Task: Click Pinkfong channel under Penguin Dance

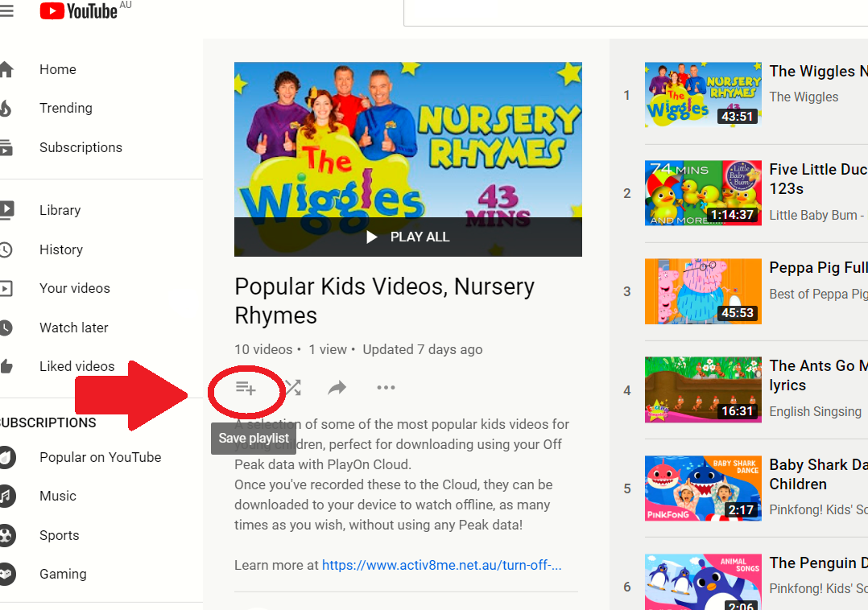Action: (818, 588)
